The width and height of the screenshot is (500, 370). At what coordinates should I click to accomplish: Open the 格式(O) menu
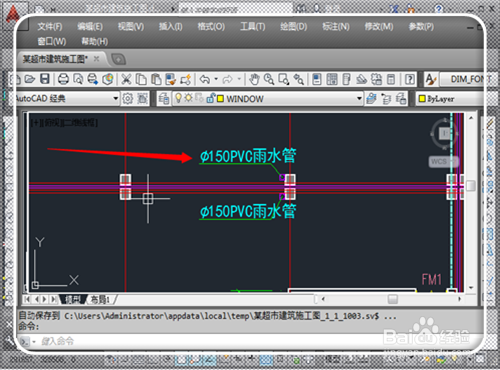[x=211, y=27]
